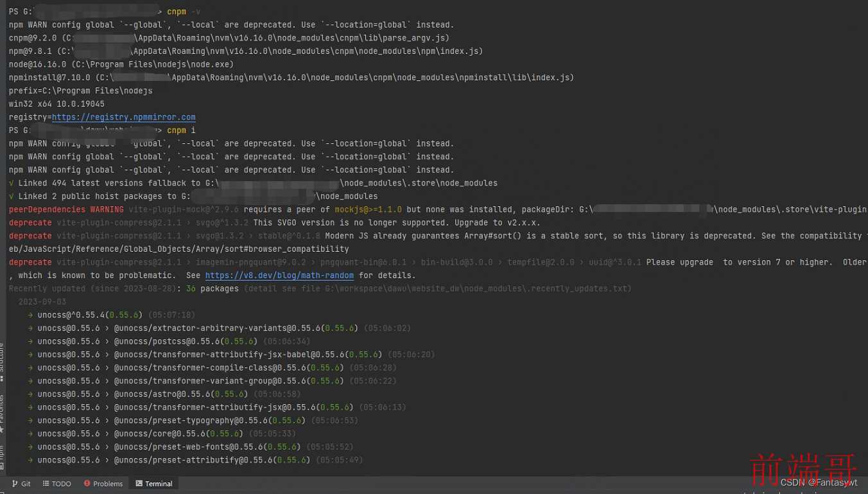Click the 'win32 x64 10.0.19045' line

pos(56,104)
